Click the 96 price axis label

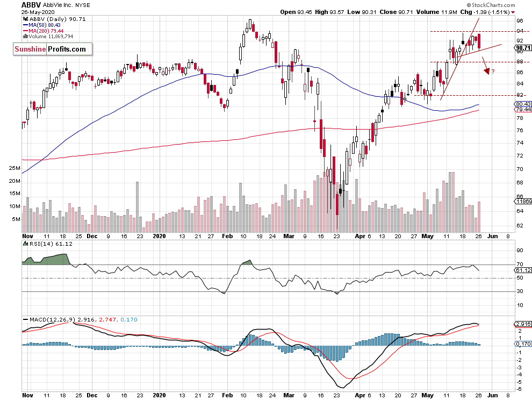[520, 21]
